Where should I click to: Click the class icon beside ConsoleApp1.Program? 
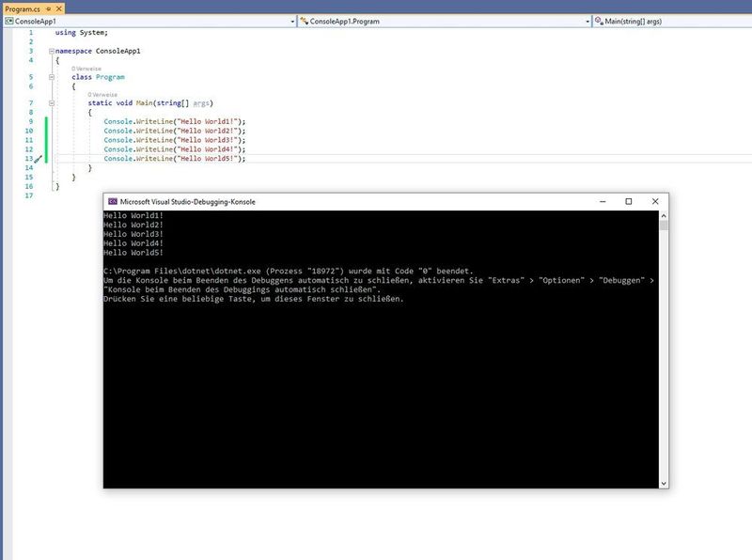304,21
